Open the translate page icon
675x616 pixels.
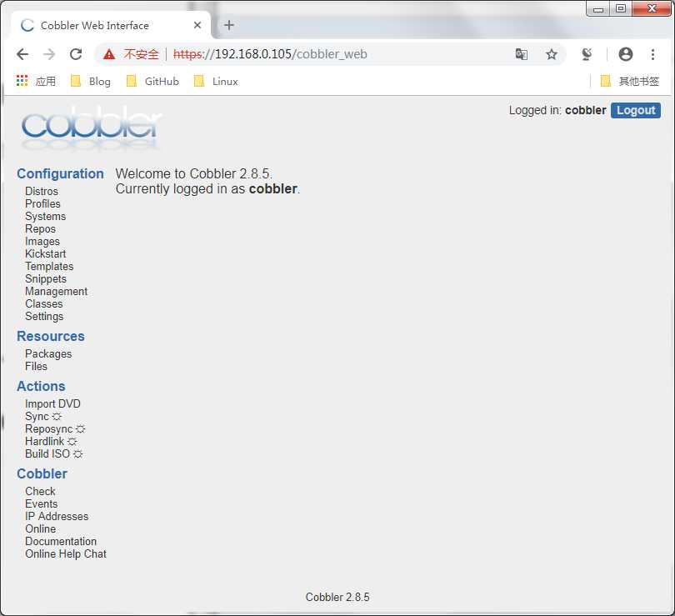pos(522,54)
